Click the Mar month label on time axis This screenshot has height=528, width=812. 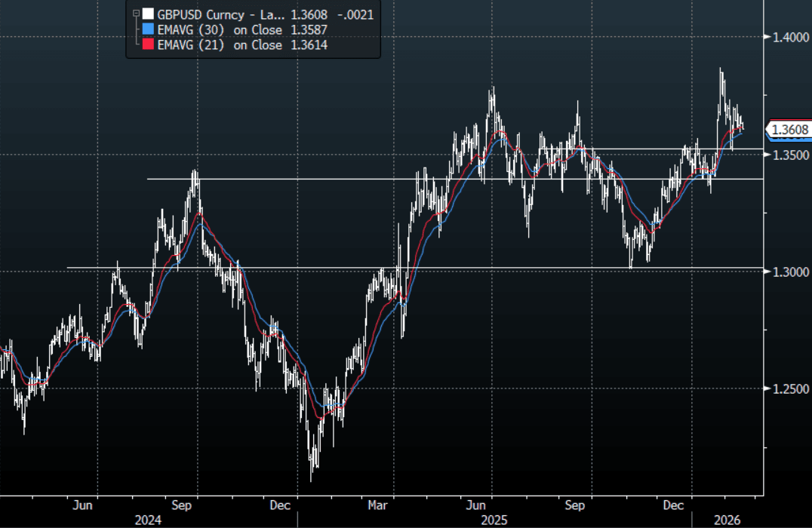[379, 505]
